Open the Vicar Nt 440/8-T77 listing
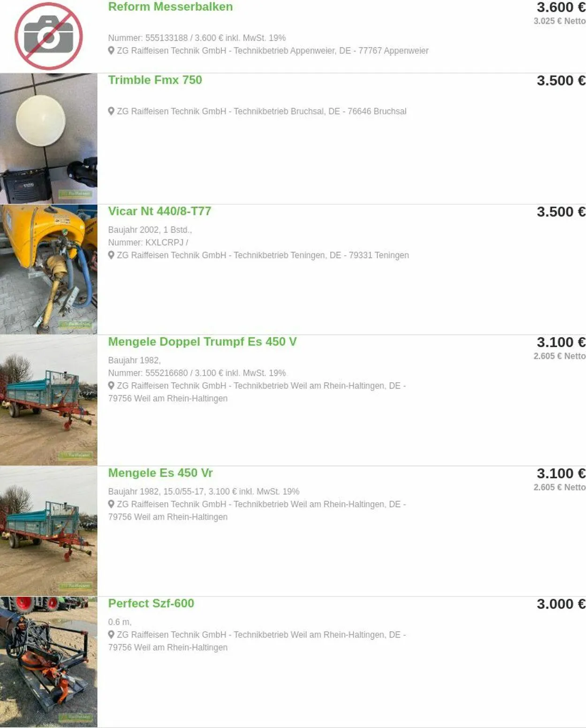 tap(159, 211)
